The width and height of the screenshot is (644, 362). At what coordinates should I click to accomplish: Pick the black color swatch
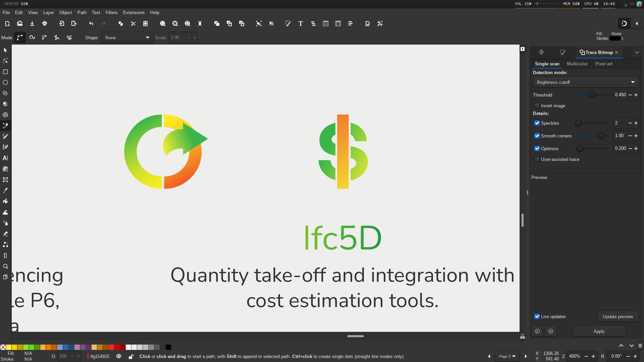[168, 347]
